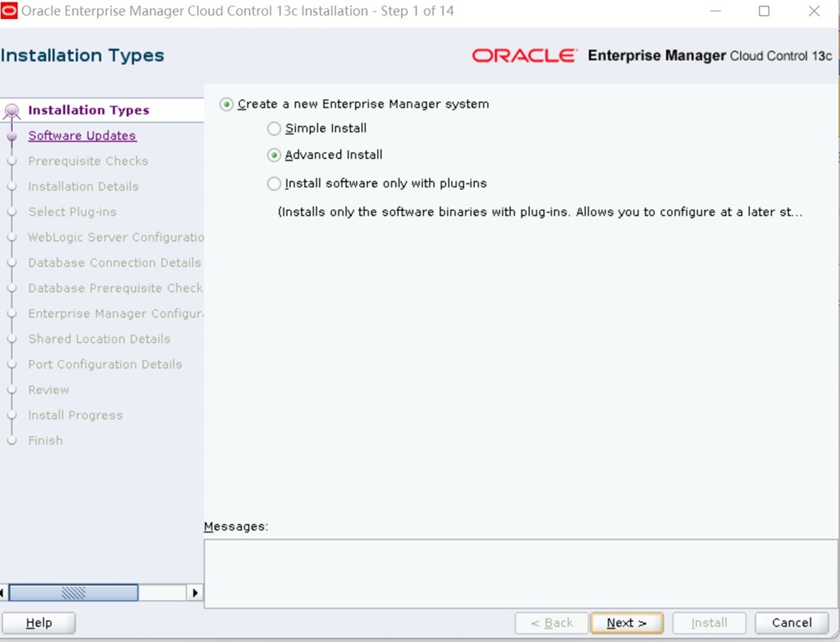Click the Help button
The image size is (840, 642).
coord(38,623)
